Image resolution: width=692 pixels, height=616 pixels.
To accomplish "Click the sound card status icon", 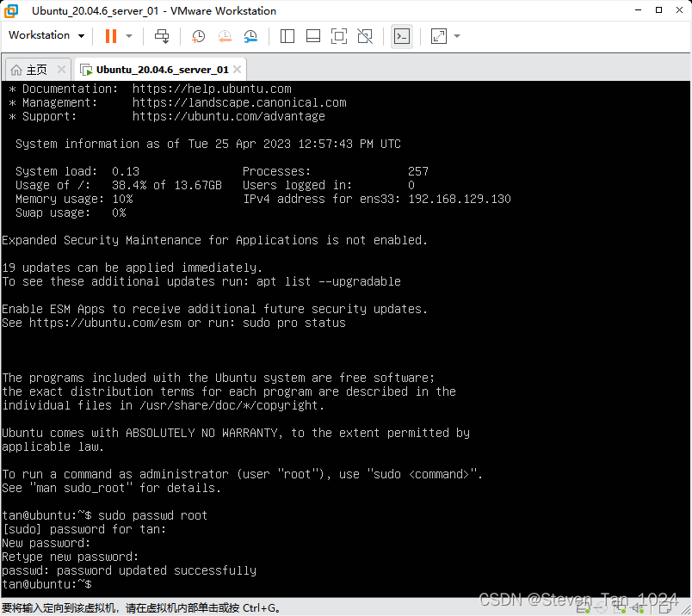I will tap(638, 608).
